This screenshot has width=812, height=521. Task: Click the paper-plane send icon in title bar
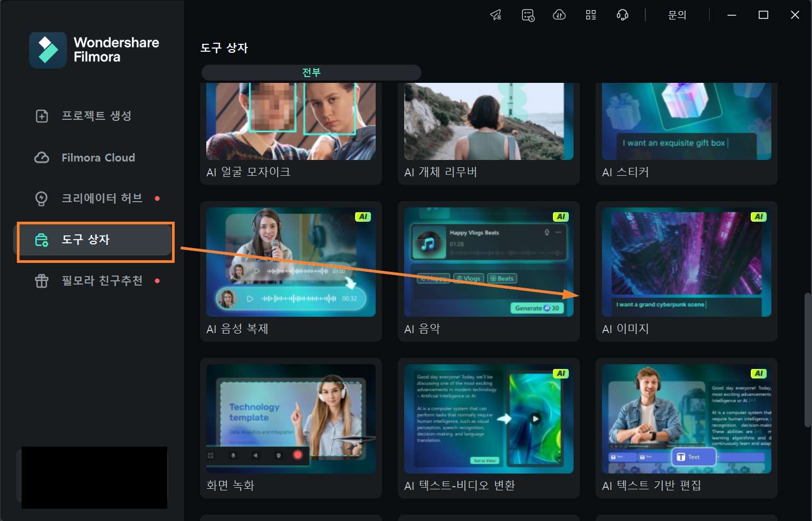point(496,15)
